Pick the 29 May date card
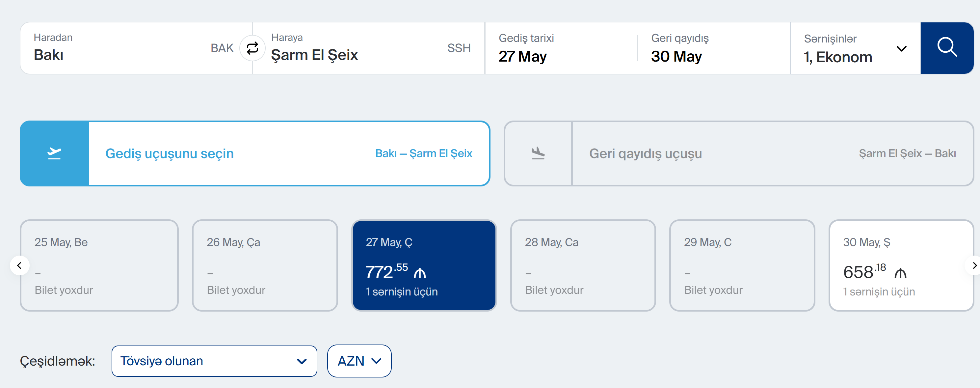The width and height of the screenshot is (980, 388). coord(742,265)
